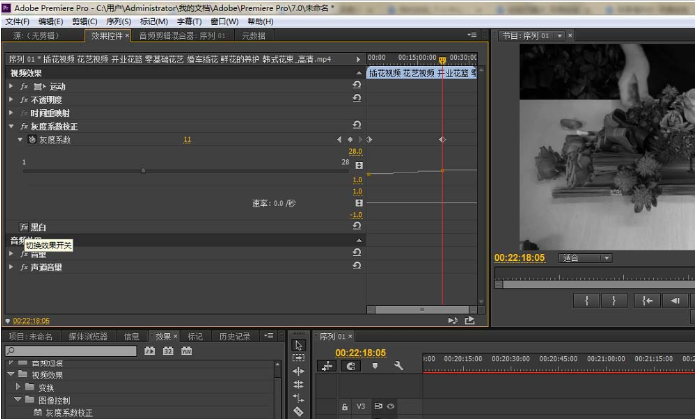Image resolution: width=695 pixels, height=419 pixels.
Task: Click the Step Back one frame button
Action: click(676, 299)
